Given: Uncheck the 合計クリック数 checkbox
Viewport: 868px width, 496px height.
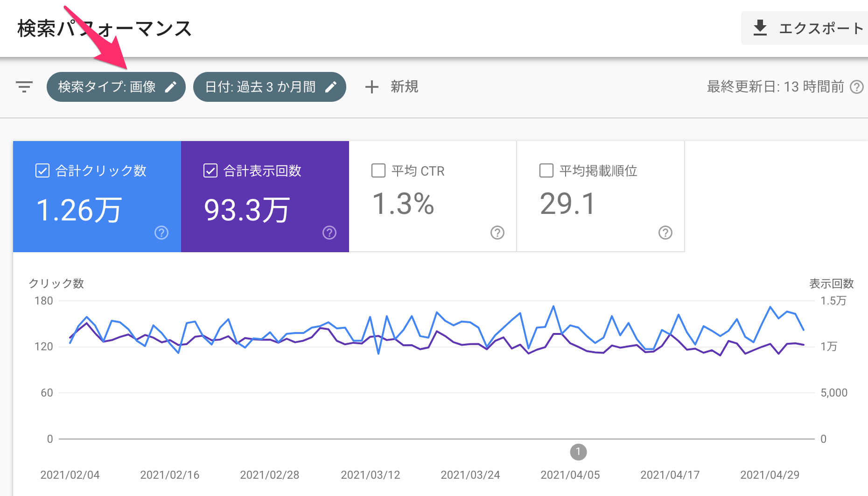Looking at the screenshot, I should (42, 170).
